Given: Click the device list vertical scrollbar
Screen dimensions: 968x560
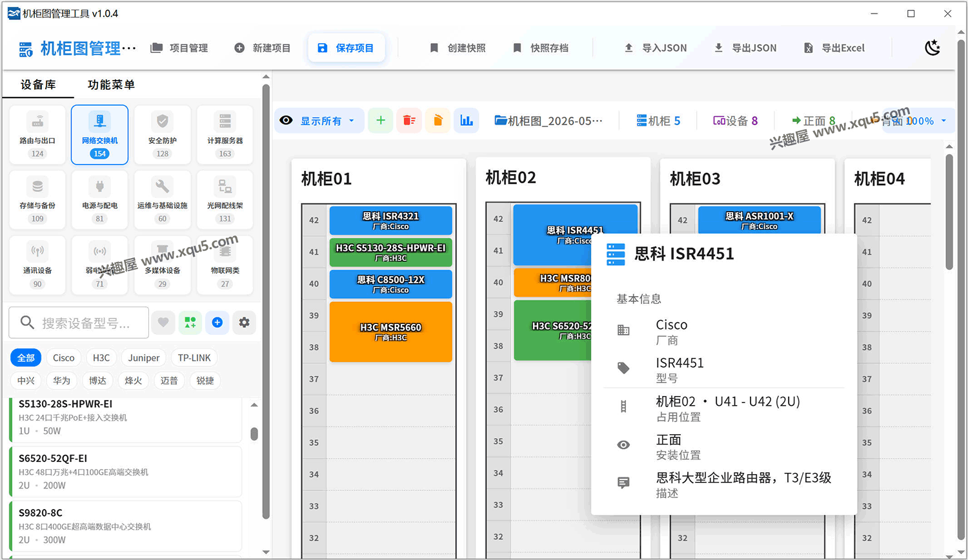Looking at the screenshot, I should click(254, 434).
